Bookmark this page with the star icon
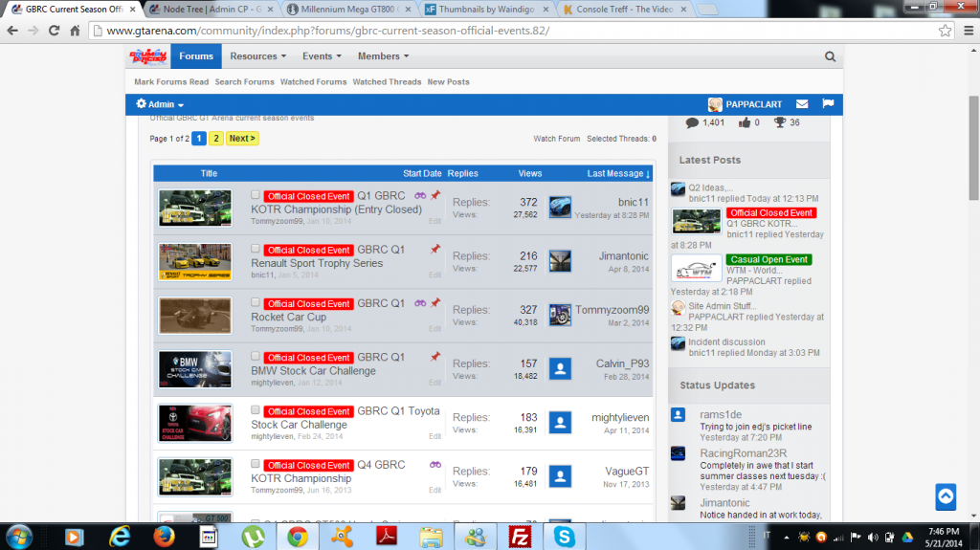This screenshot has height=550, width=980. (945, 31)
